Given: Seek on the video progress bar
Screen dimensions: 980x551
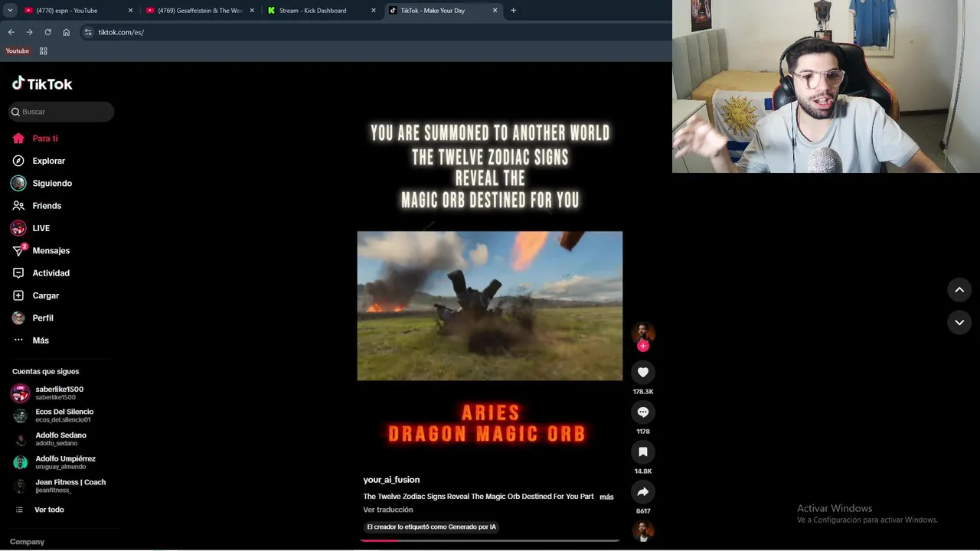Looking at the screenshot, I should point(490,540).
